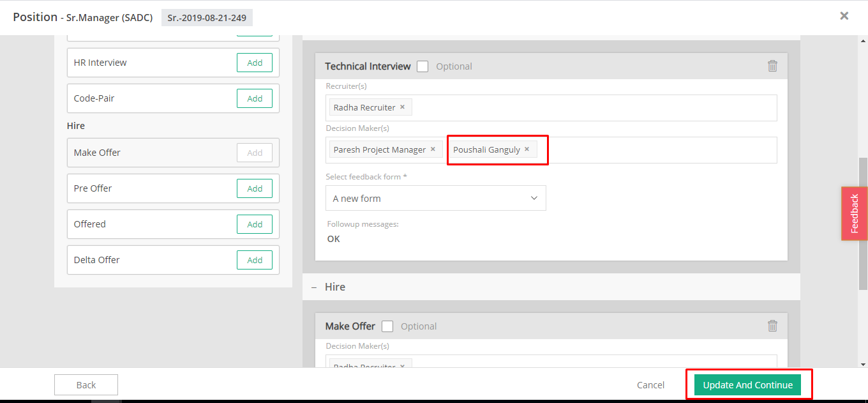This screenshot has height=403, width=868.
Task: Click the Hire heading in stage list
Action: (76, 126)
